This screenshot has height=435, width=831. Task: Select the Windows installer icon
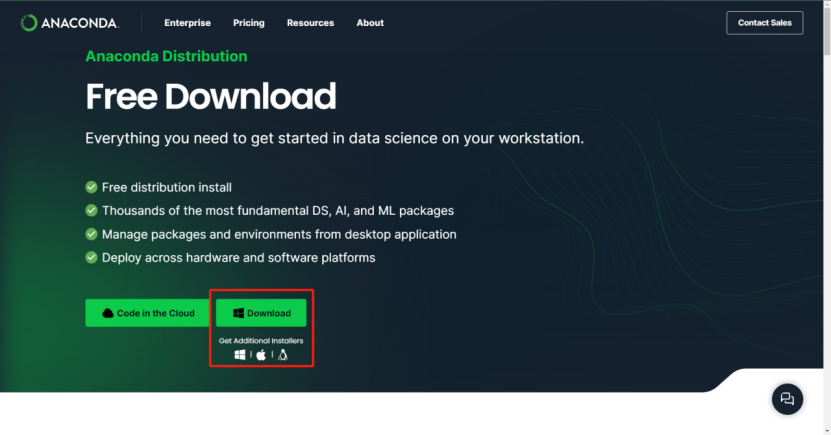pos(240,354)
